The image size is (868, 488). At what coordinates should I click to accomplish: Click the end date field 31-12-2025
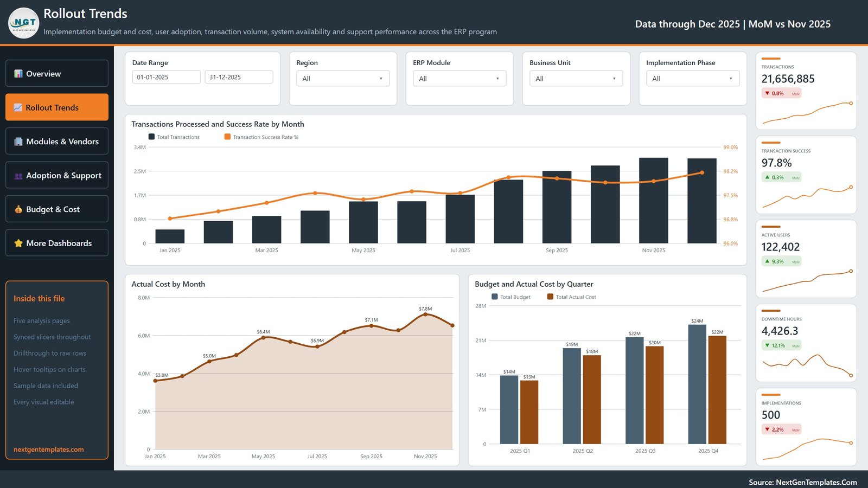coord(239,77)
